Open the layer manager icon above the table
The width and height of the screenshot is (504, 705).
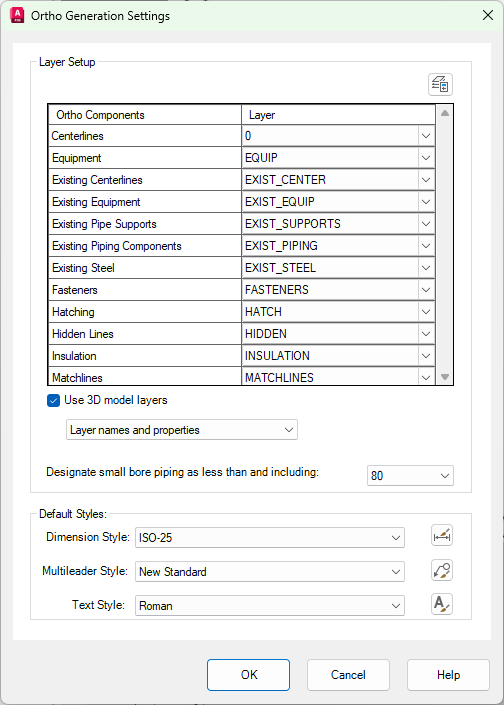point(440,85)
